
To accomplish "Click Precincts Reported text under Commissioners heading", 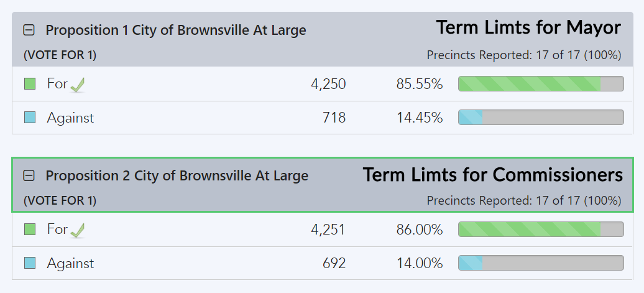I will click(x=523, y=201).
